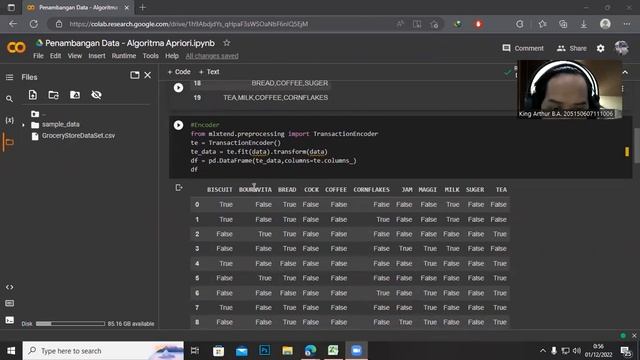Use the notebook vertical scrollbar
This screenshot has height=360, width=640.
pyautogui.click(x=636, y=146)
